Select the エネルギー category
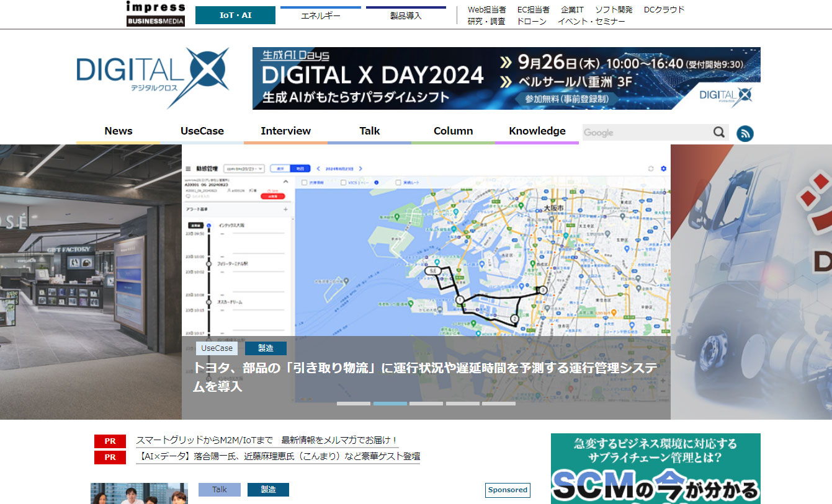 pyautogui.click(x=320, y=16)
